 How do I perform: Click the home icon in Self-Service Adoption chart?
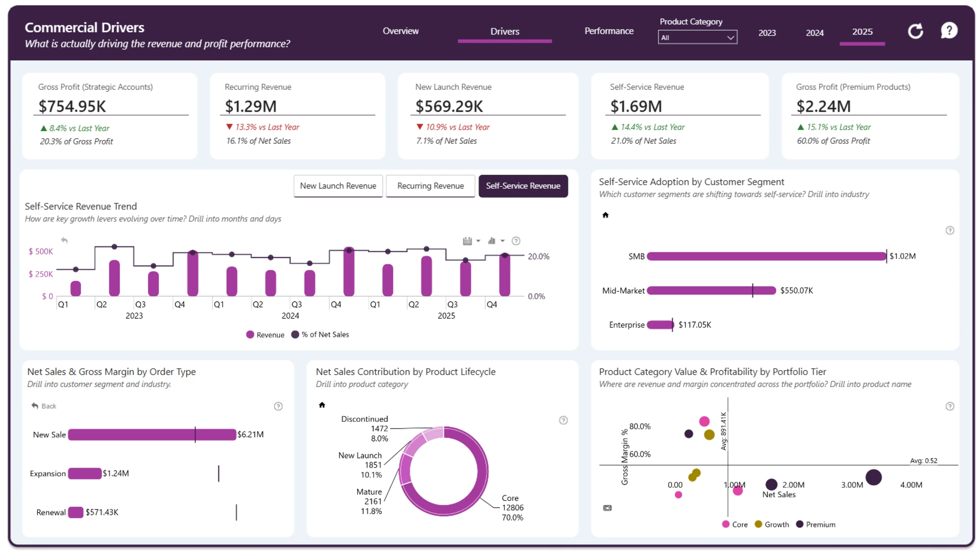[605, 215]
